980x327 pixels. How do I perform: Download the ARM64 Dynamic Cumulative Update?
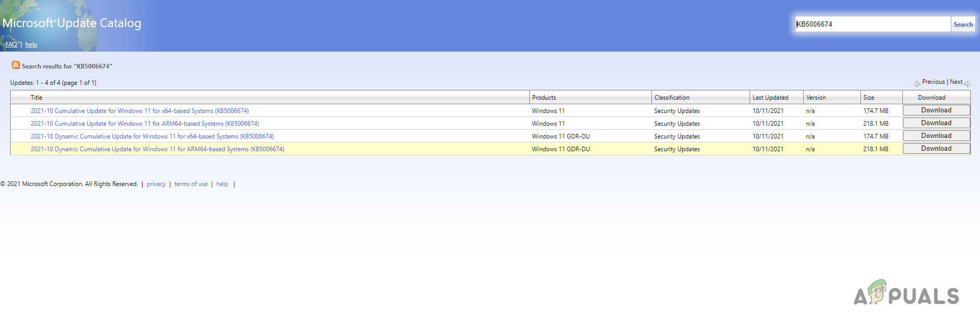pyautogui.click(x=936, y=149)
